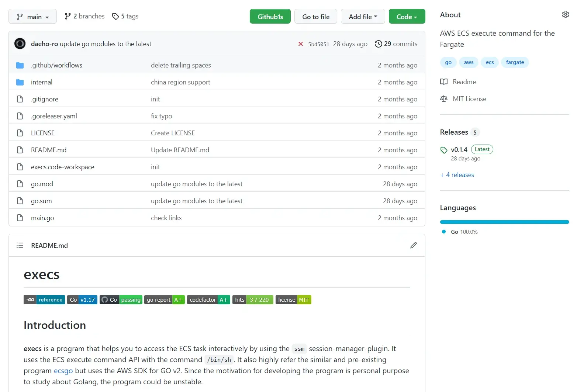Click the daeho-ro avatar image

click(20, 44)
